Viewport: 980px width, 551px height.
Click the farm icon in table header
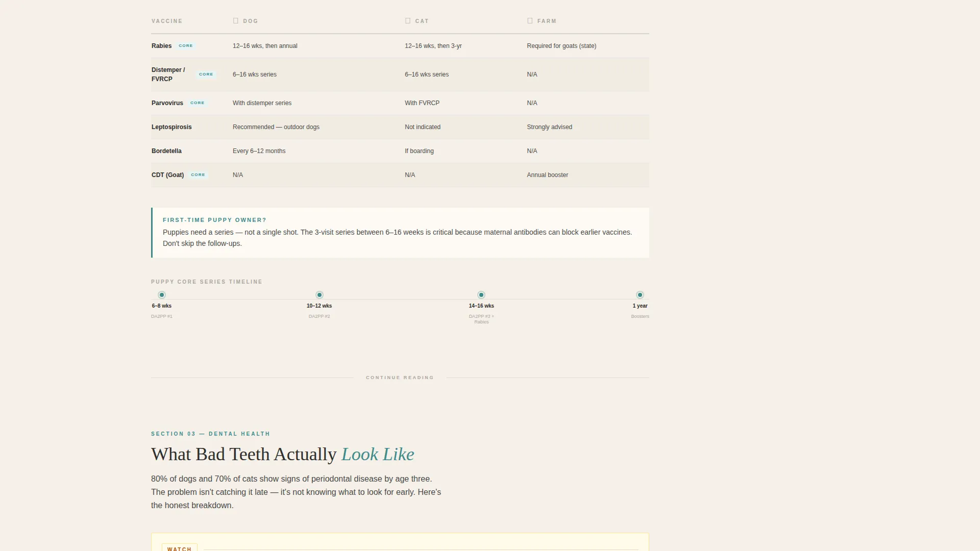pyautogui.click(x=530, y=21)
